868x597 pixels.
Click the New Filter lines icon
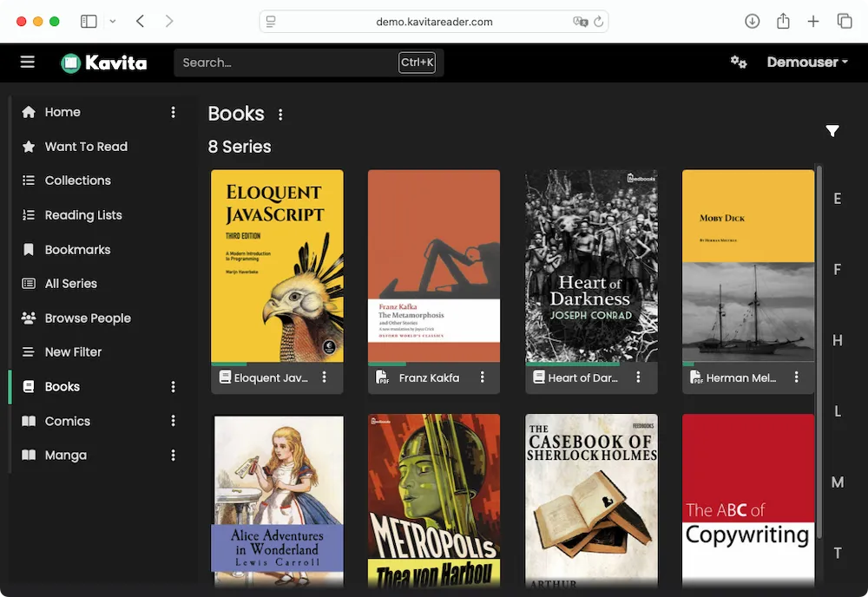point(29,352)
